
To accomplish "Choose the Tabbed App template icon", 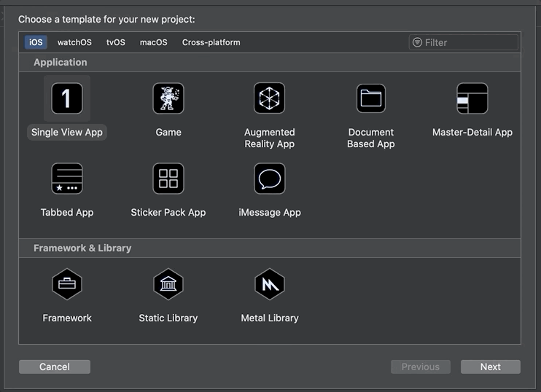I will [x=67, y=179].
